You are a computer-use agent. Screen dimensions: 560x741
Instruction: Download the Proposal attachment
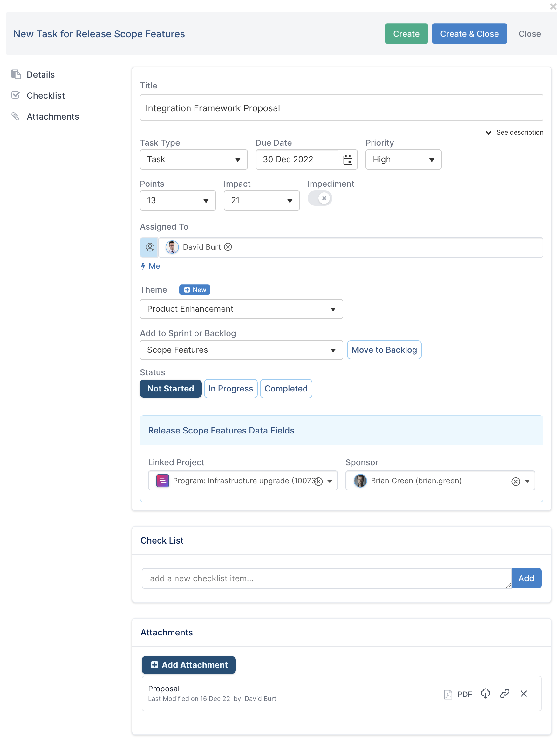click(x=485, y=693)
